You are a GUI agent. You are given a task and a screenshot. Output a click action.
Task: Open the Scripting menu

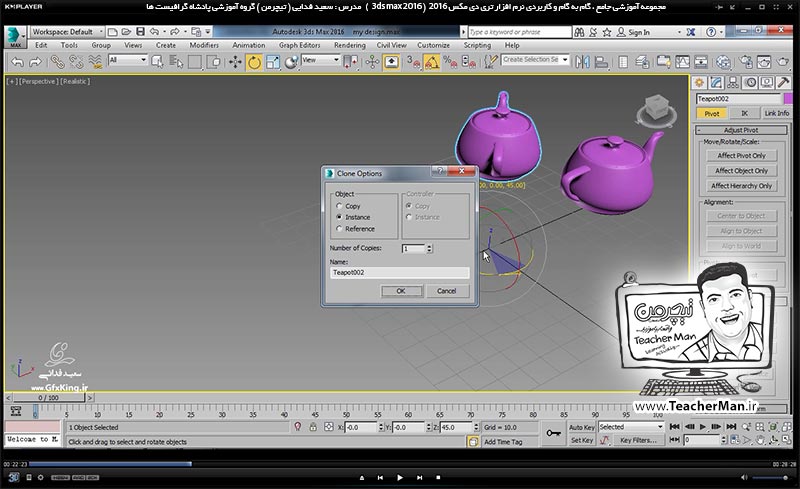coord(477,45)
